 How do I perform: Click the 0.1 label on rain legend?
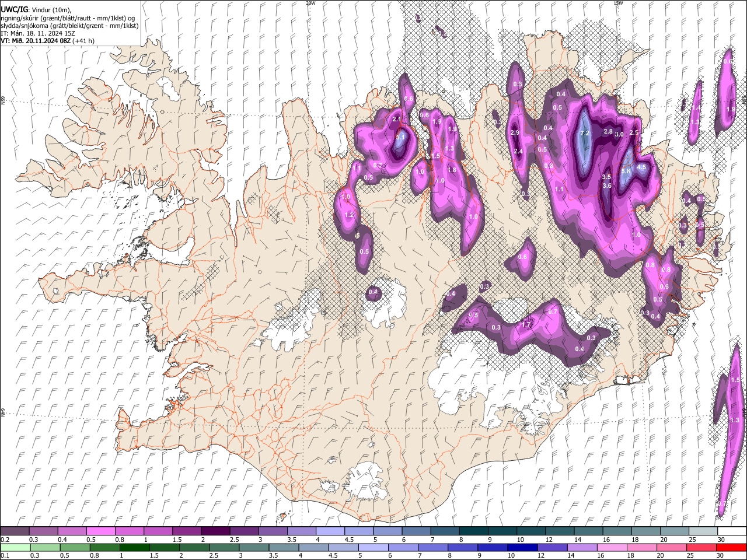point(5,555)
